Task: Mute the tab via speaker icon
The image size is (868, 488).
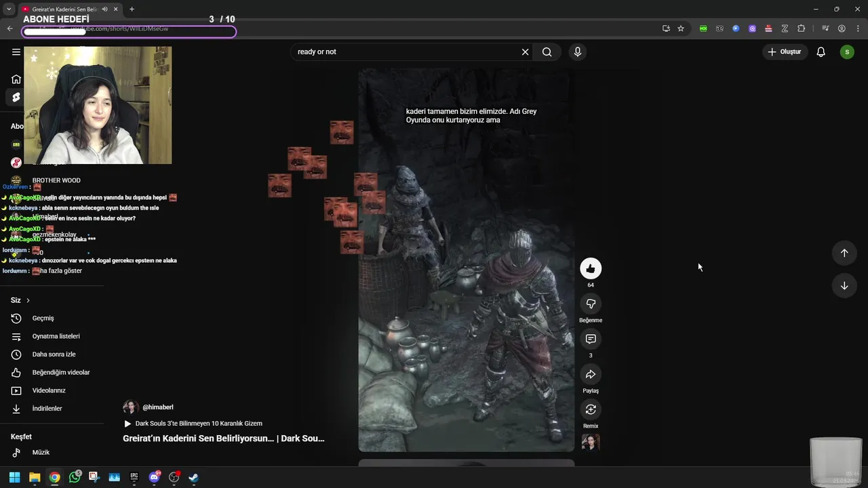Action: pyautogui.click(x=104, y=9)
